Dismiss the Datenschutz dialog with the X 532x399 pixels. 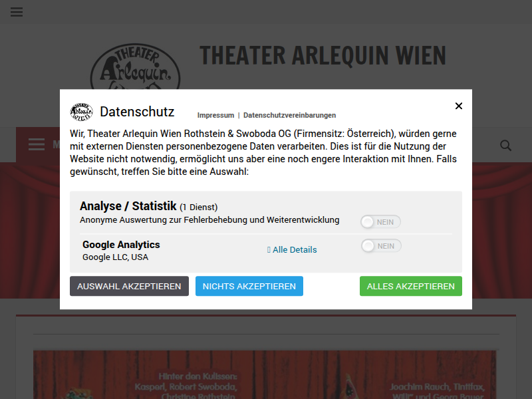click(x=458, y=105)
